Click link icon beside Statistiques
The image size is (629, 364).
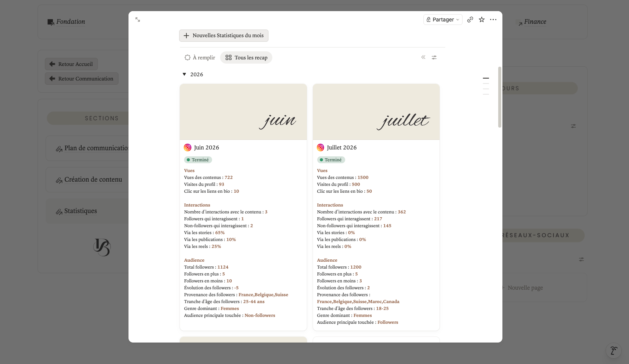tap(59, 212)
